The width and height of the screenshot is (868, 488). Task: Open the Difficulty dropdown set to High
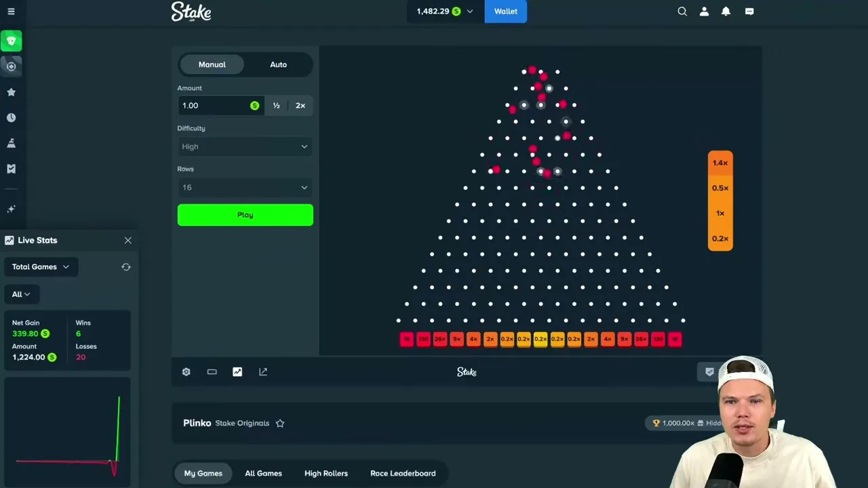point(245,146)
